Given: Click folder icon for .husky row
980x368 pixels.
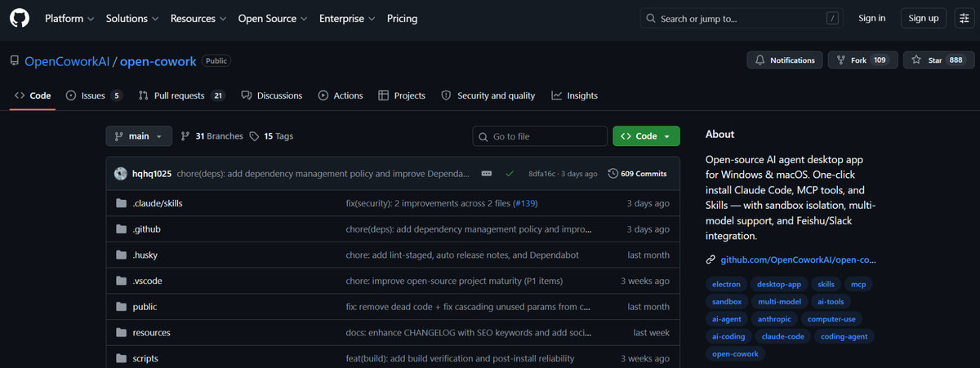Looking at the screenshot, I should pyautogui.click(x=122, y=255).
